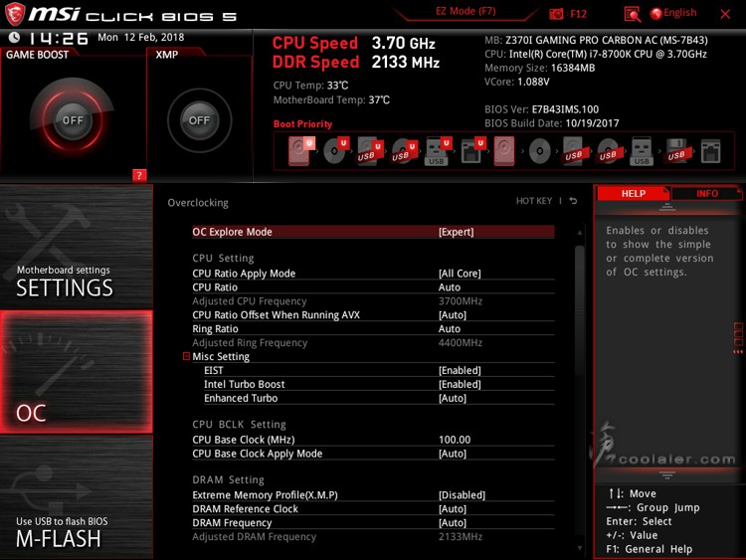Click the collapse handle atop the help panel
The width and height of the screenshot is (746, 560).
(x=667, y=207)
